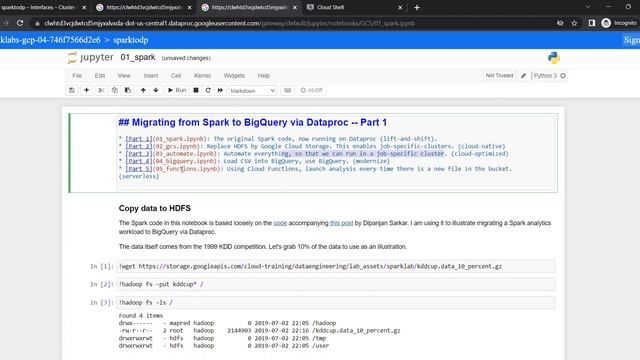Close the sparktodp Interfaces tab
This screenshot has height=360, width=640.
click(84, 7)
